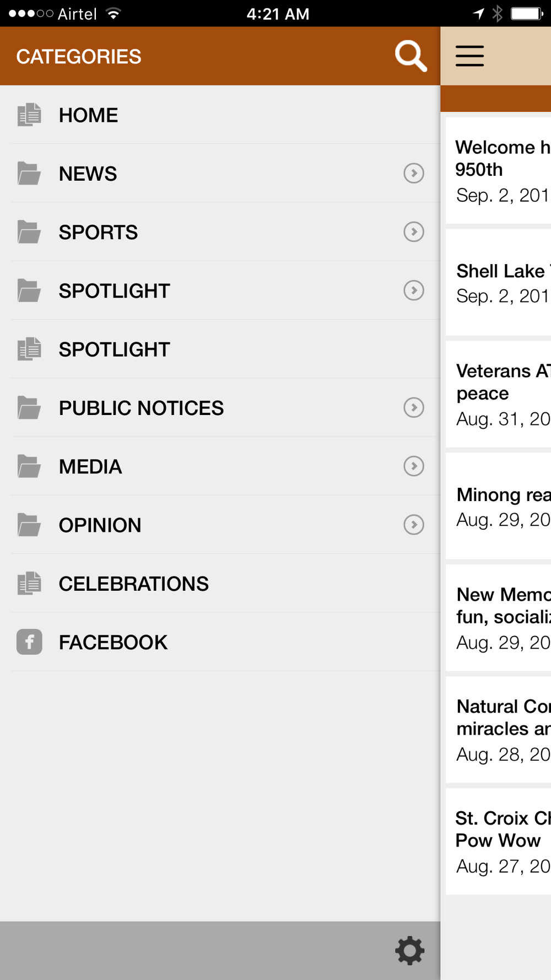
Task: Tap the hamburger menu icon
Action: (x=469, y=56)
